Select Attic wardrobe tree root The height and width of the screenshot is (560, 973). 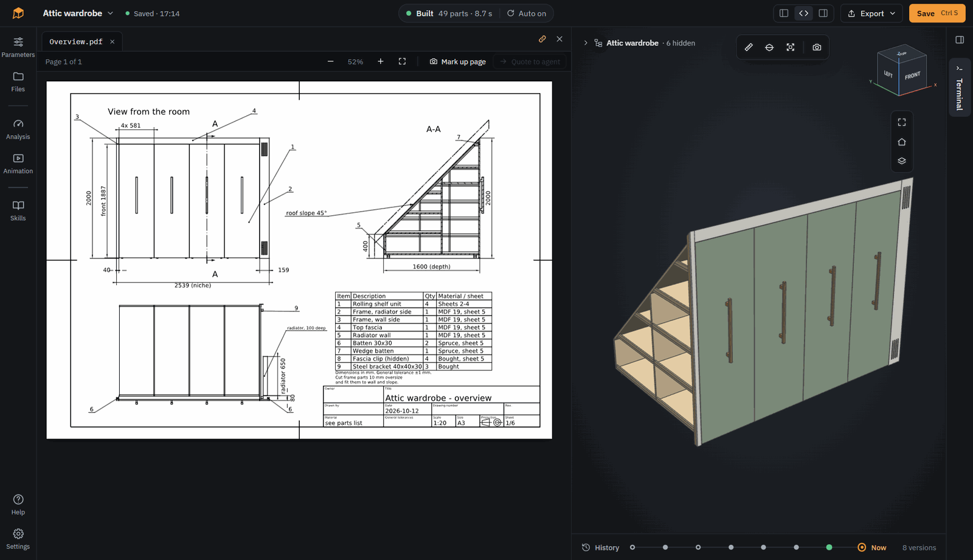[632, 43]
